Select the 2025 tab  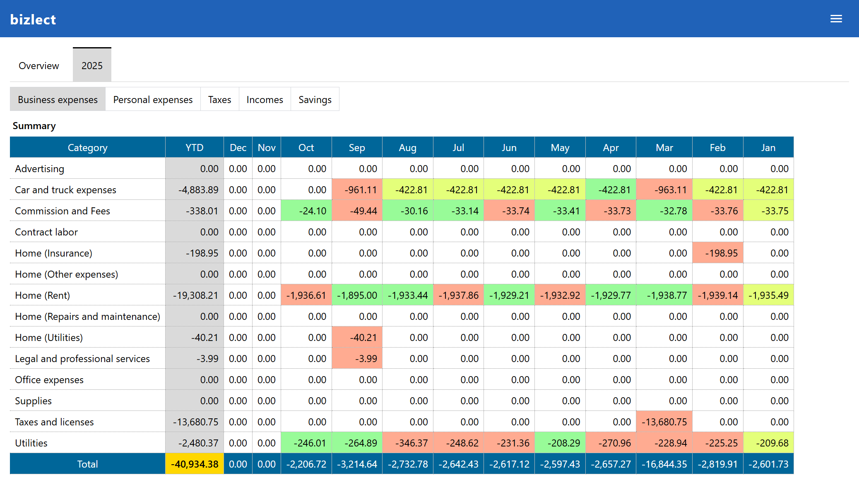point(92,65)
